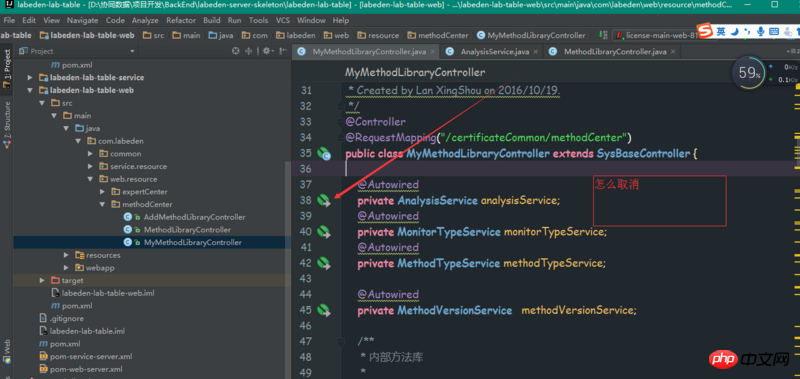Collapse the java folder arrow
This screenshot has height=379, width=800.
[x=66, y=129]
